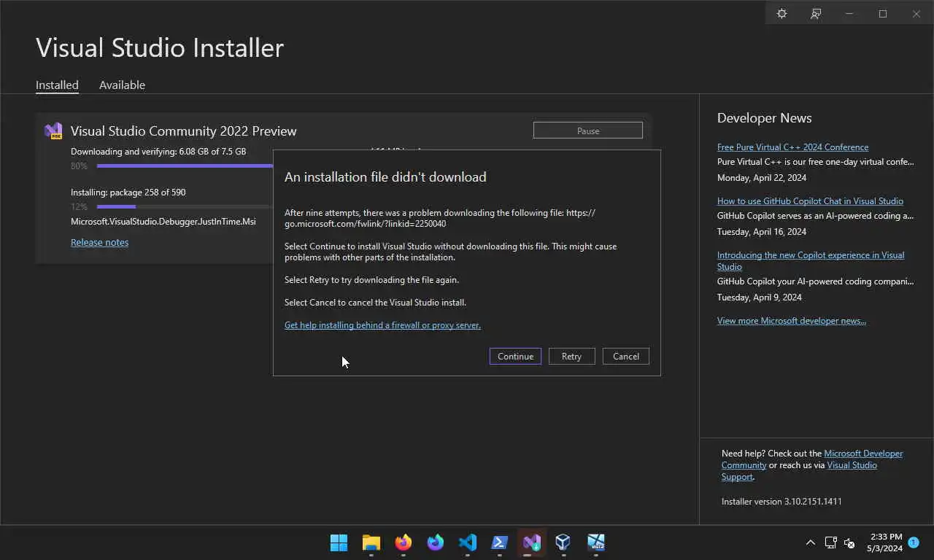Open the notification badge icon
This screenshot has width=934, height=560.
[914, 542]
